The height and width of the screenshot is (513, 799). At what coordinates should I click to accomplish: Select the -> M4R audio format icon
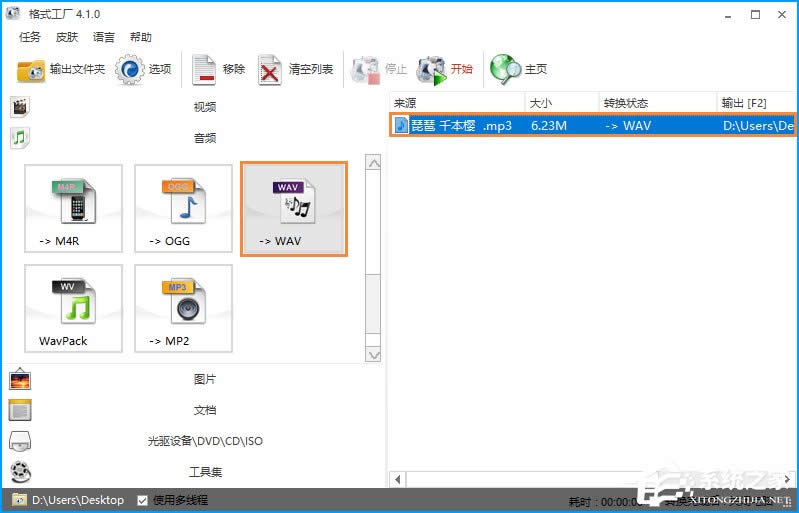(73, 210)
